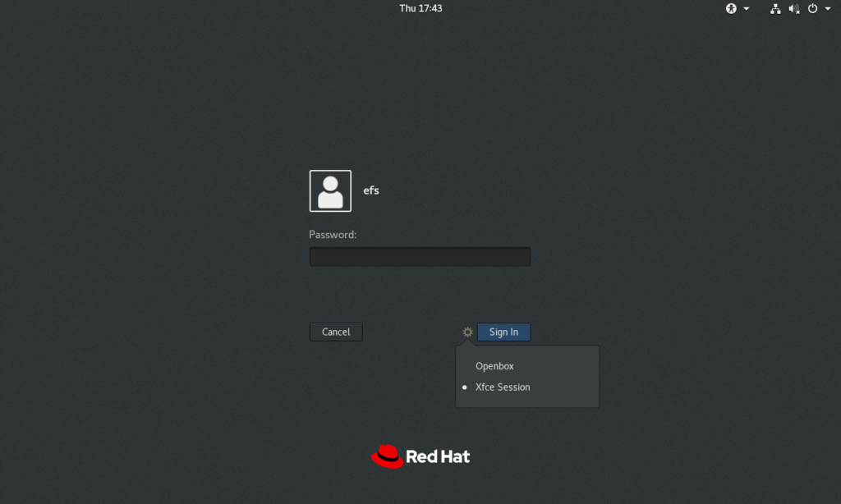Click the Password: label text
This screenshot has width=841, height=504.
click(x=333, y=235)
